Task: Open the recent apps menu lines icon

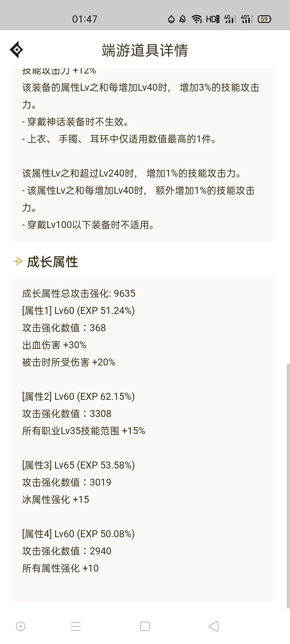Action: click(76, 627)
